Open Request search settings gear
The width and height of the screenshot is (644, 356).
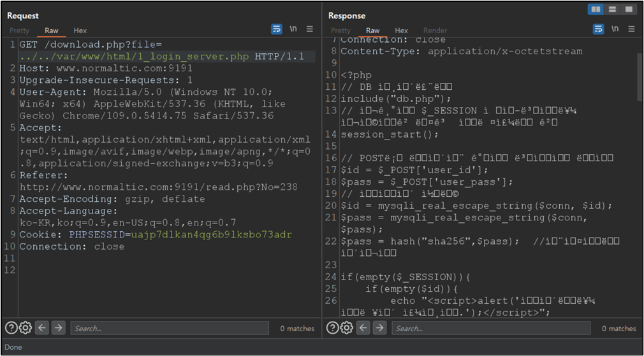pos(26,328)
